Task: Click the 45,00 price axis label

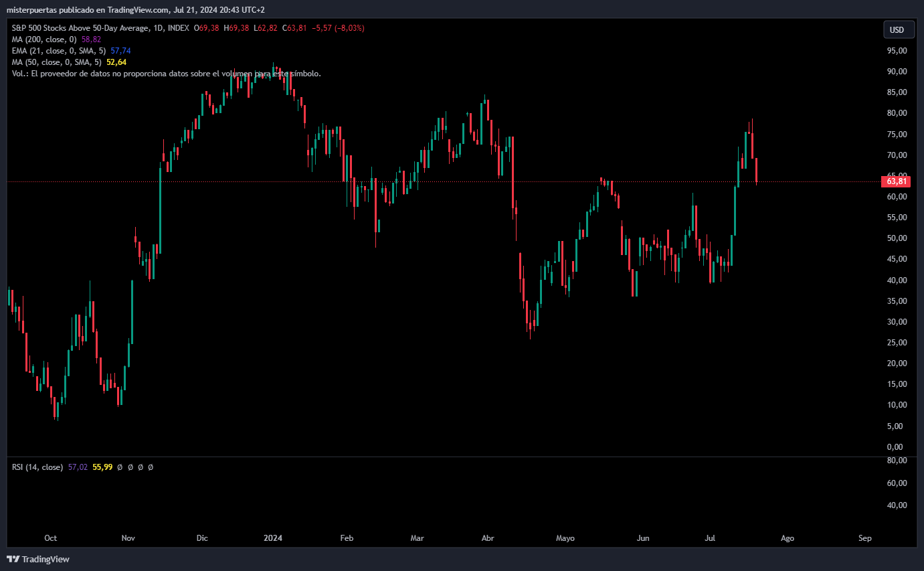Action: (x=897, y=259)
